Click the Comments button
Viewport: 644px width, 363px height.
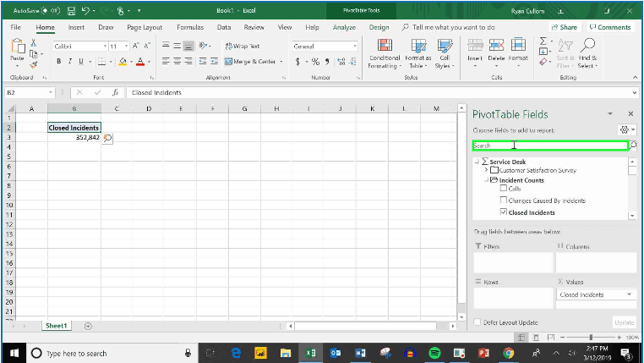coord(610,27)
